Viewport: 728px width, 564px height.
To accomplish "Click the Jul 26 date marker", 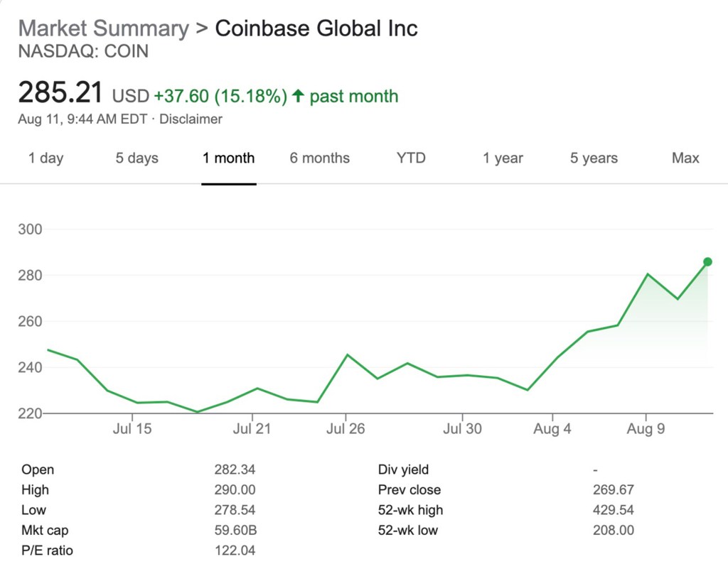I will pyautogui.click(x=346, y=429).
